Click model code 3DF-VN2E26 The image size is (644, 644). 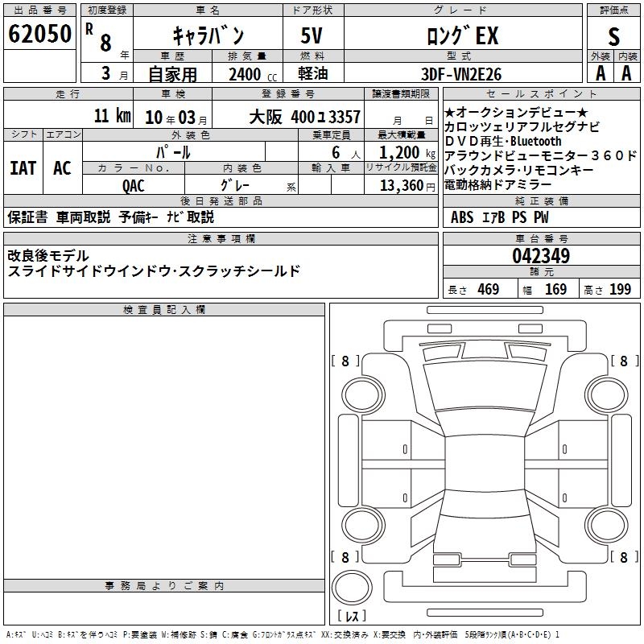point(461,74)
